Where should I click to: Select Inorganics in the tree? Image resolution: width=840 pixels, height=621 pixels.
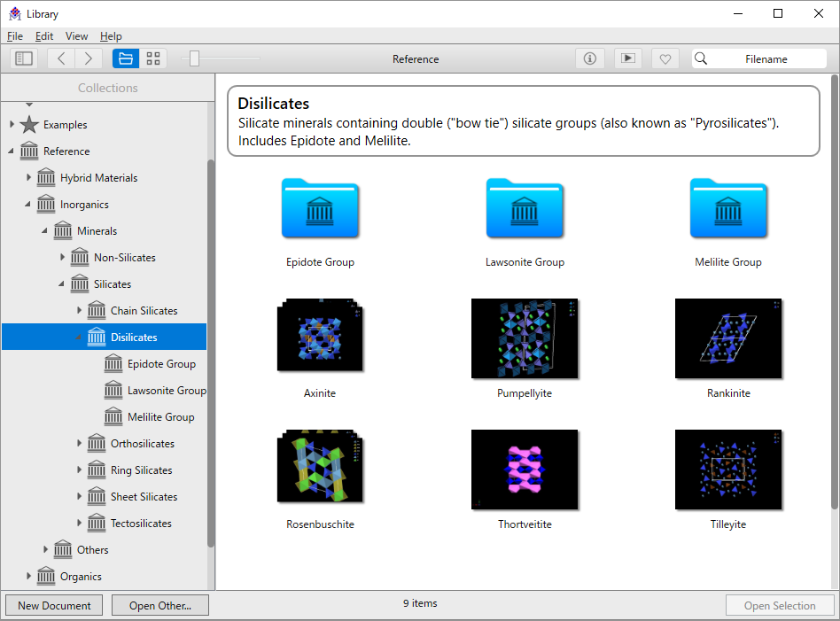[84, 205]
